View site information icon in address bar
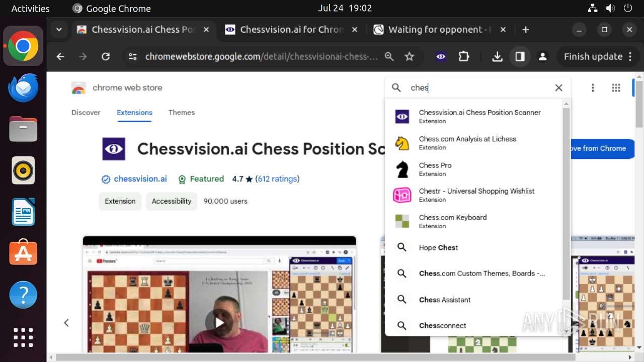 132,57
